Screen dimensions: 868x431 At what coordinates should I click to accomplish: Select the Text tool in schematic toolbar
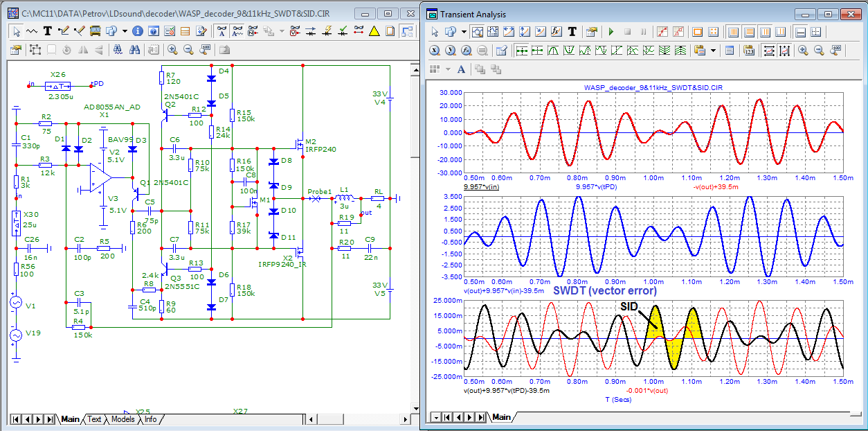(48, 31)
